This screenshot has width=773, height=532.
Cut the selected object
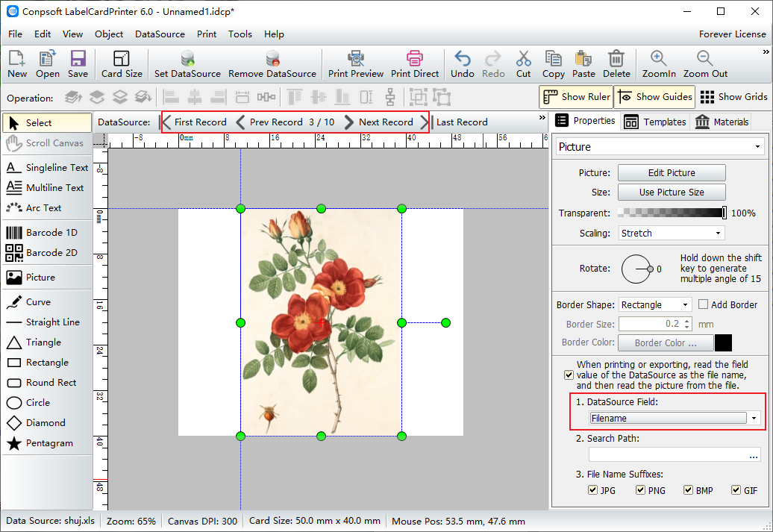(524, 64)
